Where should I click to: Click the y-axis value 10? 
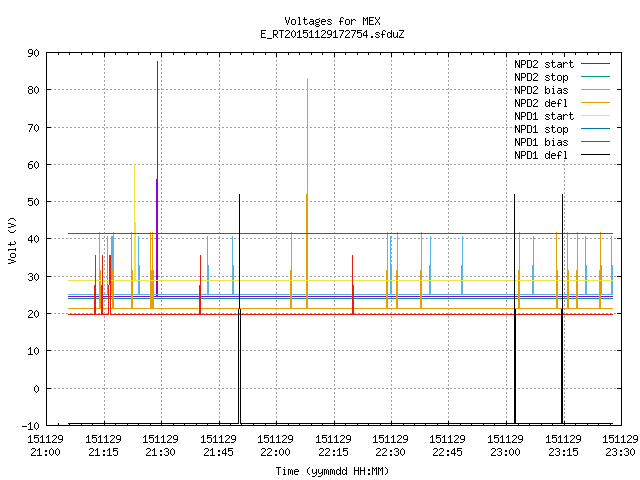pos(33,351)
